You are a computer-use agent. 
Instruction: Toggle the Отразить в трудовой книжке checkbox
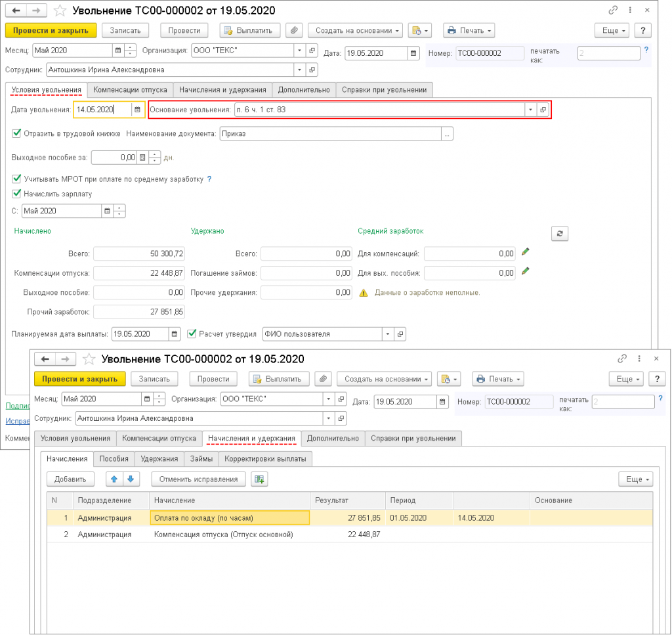(16, 134)
